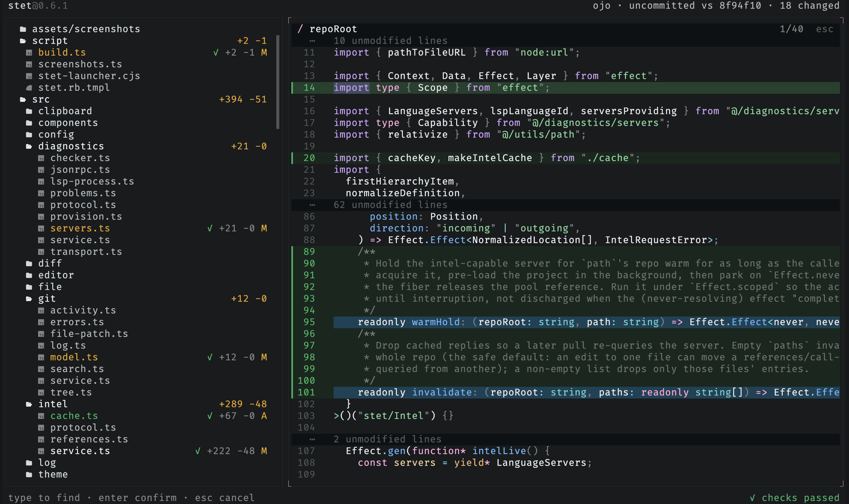The height and width of the screenshot is (504, 849).
Task: Click the servers.ts file icon
Action: pos(41,228)
